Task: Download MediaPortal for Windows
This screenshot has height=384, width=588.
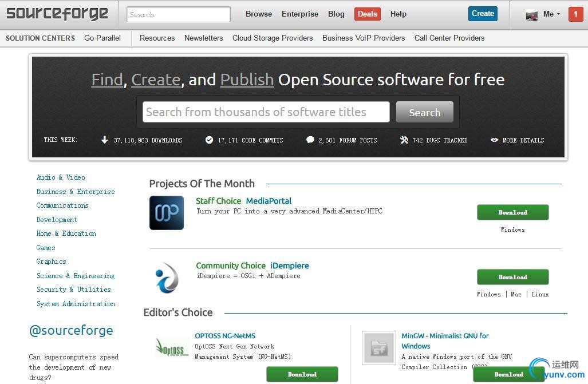Action: coord(512,212)
